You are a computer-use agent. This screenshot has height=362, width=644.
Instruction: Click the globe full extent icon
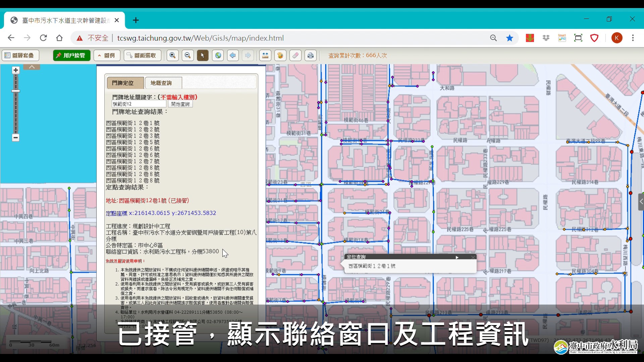coord(218,55)
